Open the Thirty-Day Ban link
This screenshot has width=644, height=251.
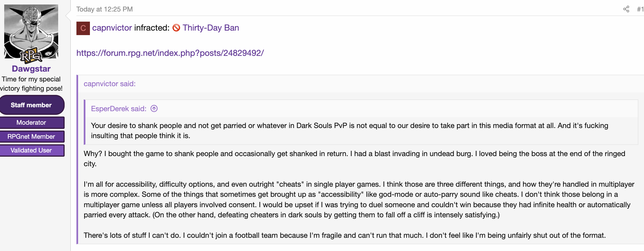tap(211, 28)
